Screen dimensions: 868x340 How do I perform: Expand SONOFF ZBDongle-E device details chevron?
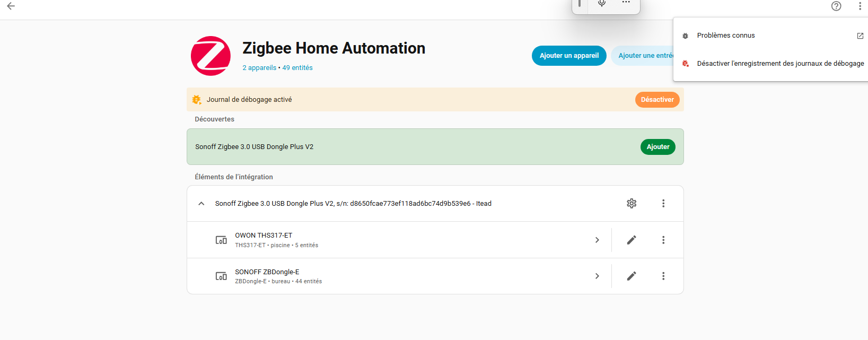tap(597, 276)
